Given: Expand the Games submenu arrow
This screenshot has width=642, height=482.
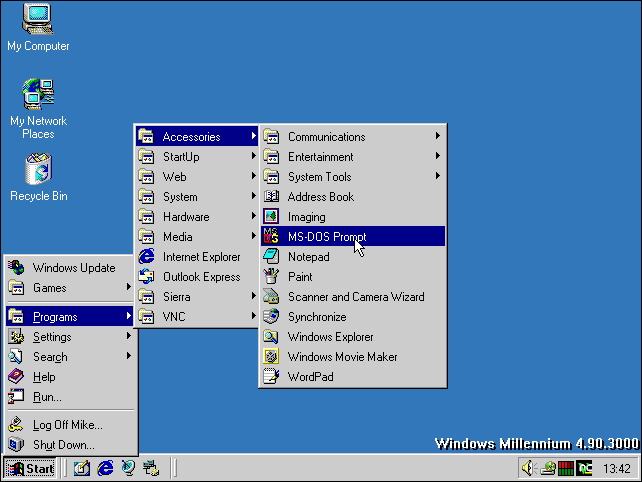Looking at the screenshot, I should point(129,287).
